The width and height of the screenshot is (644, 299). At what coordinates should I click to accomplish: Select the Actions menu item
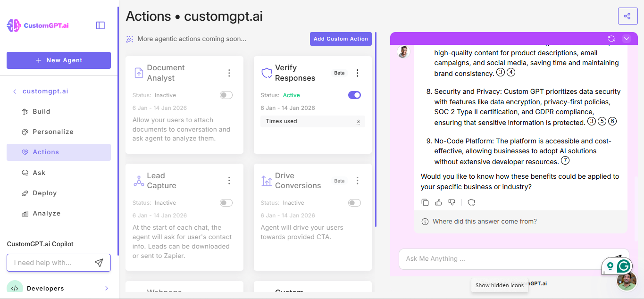click(x=59, y=152)
